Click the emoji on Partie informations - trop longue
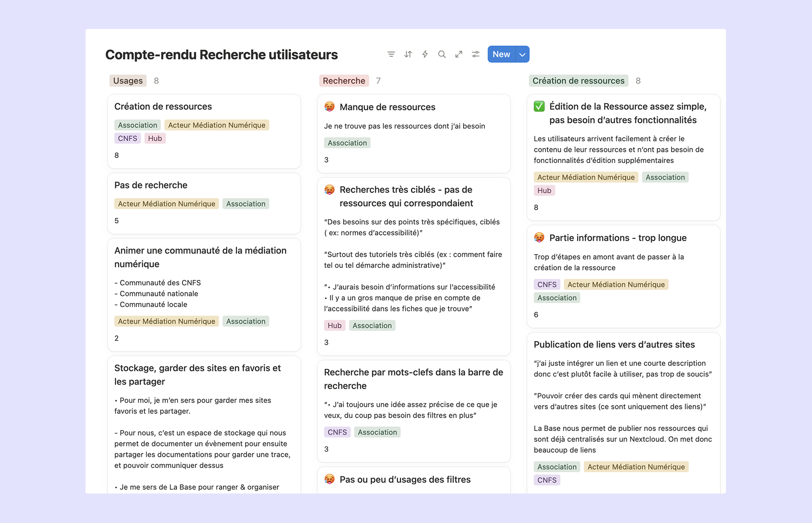 coord(539,237)
